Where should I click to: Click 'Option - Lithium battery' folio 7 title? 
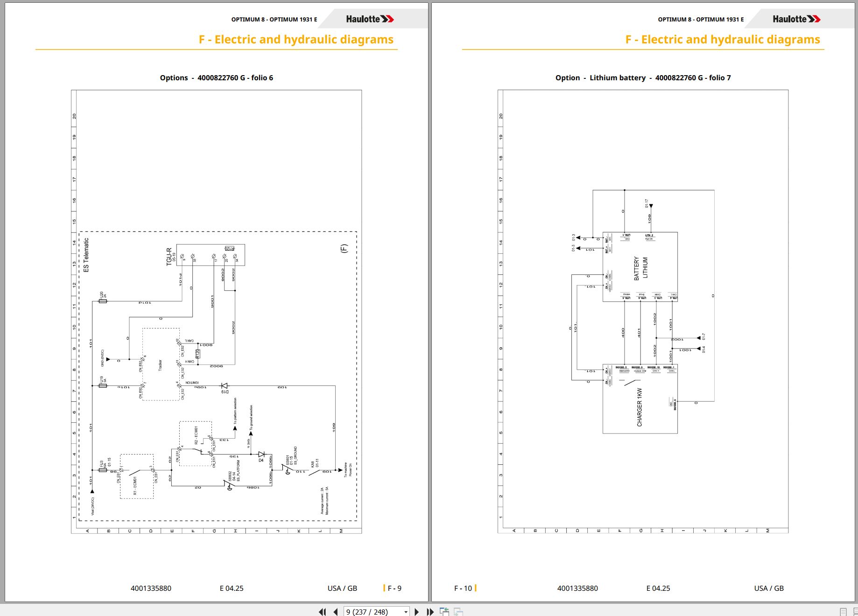pos(643,78)
